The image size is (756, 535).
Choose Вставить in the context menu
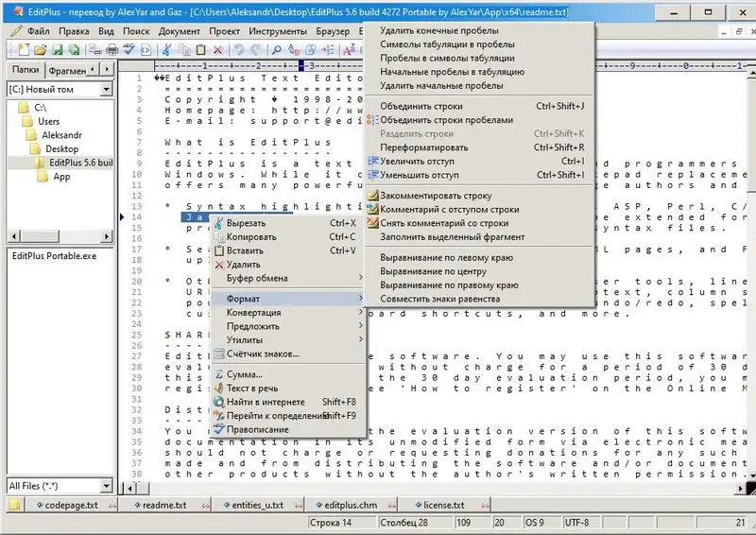[287, 250]
